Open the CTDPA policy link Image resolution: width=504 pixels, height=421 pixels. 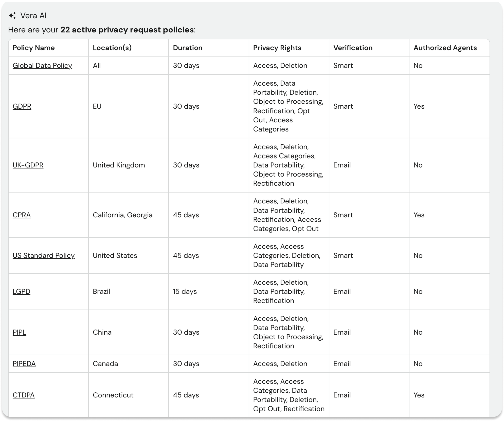point(24,395)
